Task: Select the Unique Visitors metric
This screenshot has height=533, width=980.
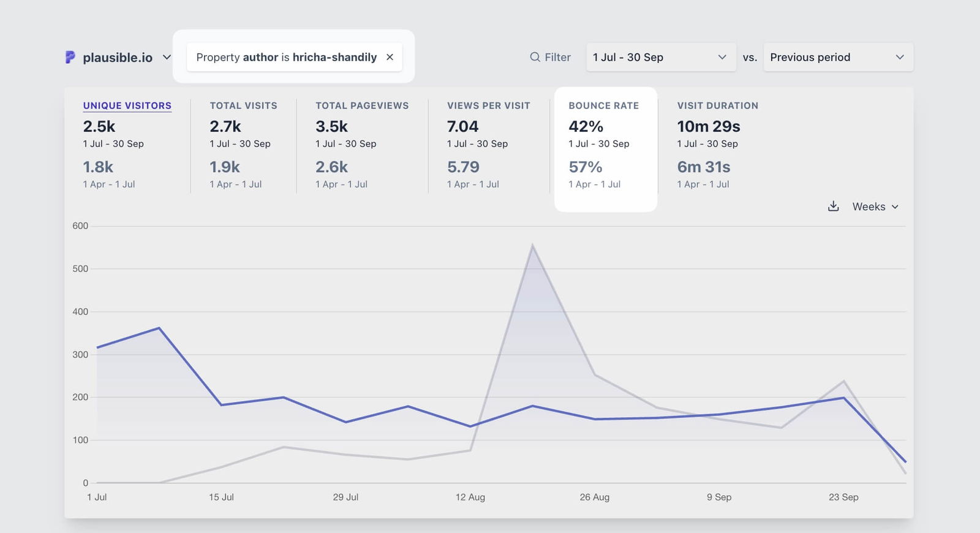Action: 127,105
